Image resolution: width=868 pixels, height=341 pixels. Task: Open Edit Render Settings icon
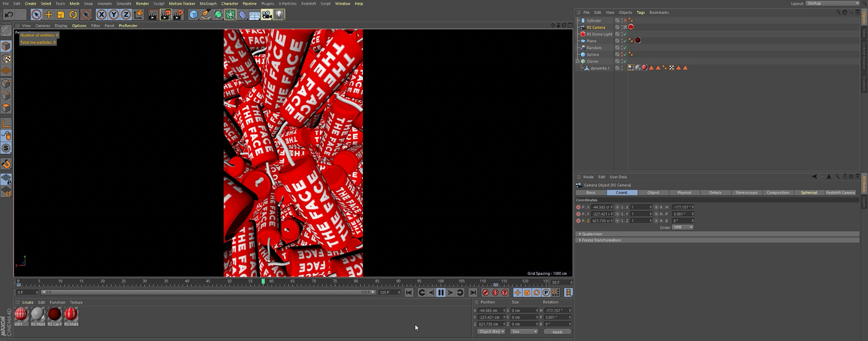click(x=178, y=15)
